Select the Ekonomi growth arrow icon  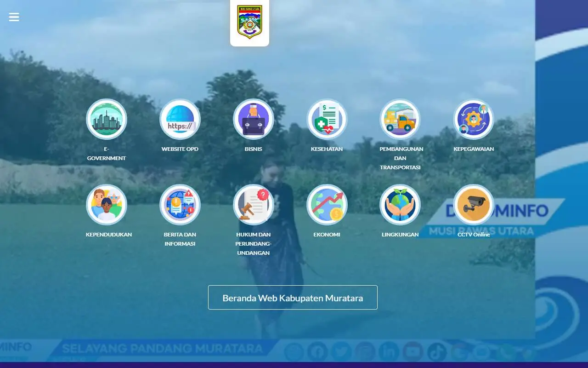click(x=327, y=205)
